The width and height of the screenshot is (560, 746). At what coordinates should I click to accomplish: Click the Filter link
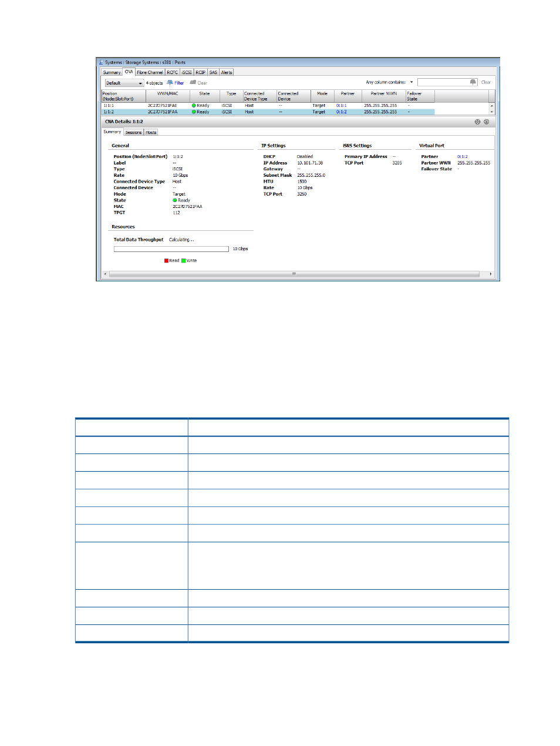point(179,83)
